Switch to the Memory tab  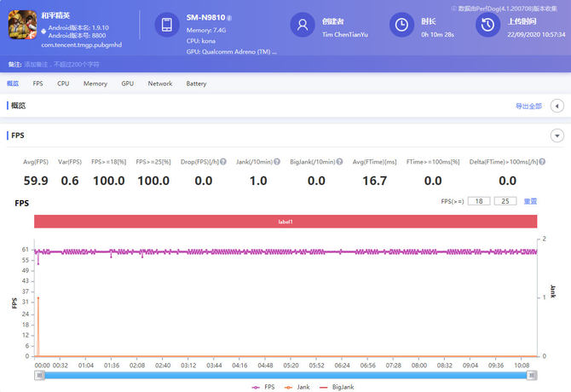point(95,84)
